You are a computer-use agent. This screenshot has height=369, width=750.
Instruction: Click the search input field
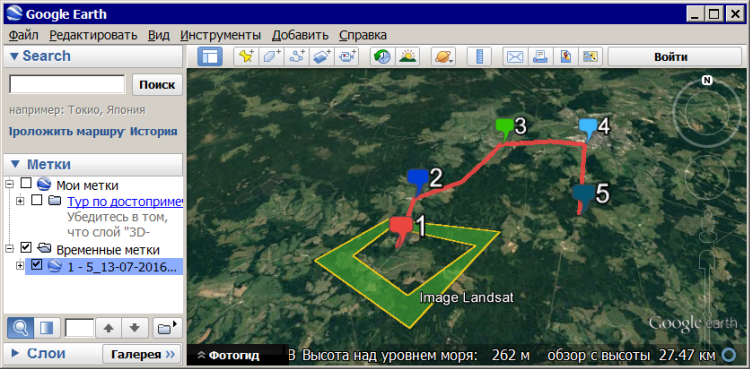[x=67, y=84]
